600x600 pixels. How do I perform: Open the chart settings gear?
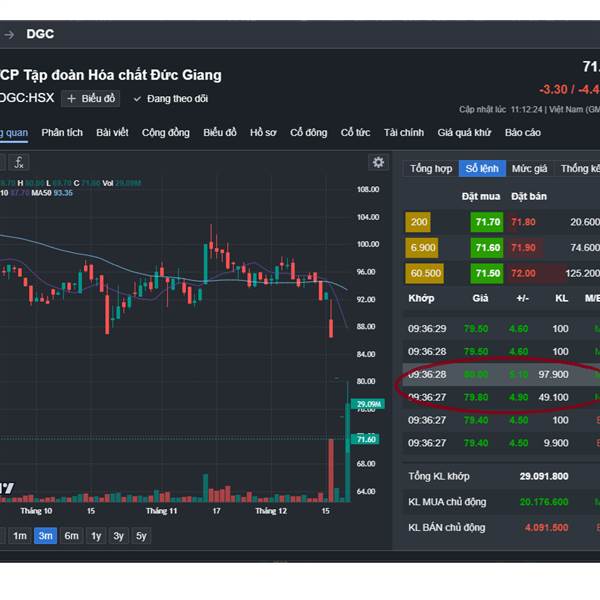tap(378, 162)
